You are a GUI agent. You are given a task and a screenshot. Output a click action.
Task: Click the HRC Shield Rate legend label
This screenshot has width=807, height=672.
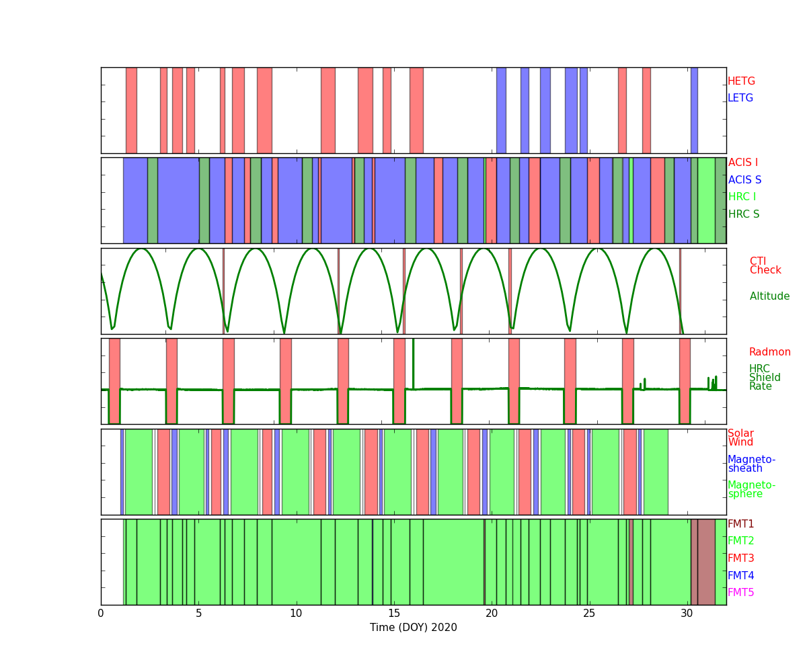pos(765,378)
